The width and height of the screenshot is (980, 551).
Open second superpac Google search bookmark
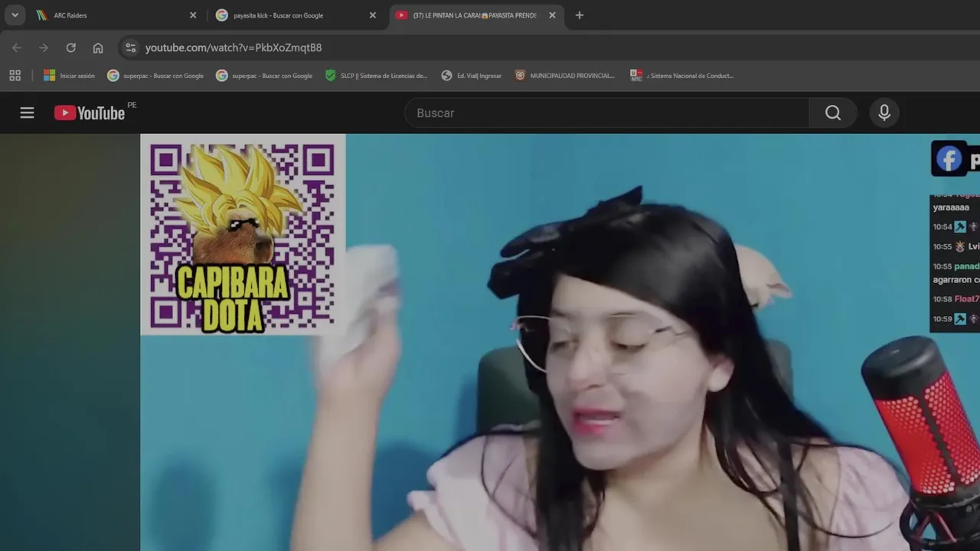pyautogui.click(x=264, y=75)
